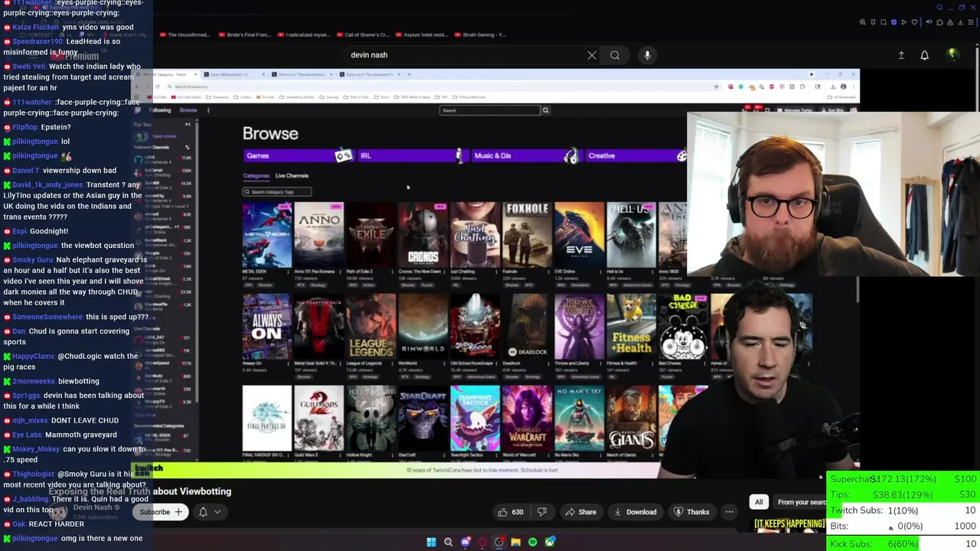Open the EVE Online category thumbnail
The width and height of the screenshot is (980, 551).
579,235
